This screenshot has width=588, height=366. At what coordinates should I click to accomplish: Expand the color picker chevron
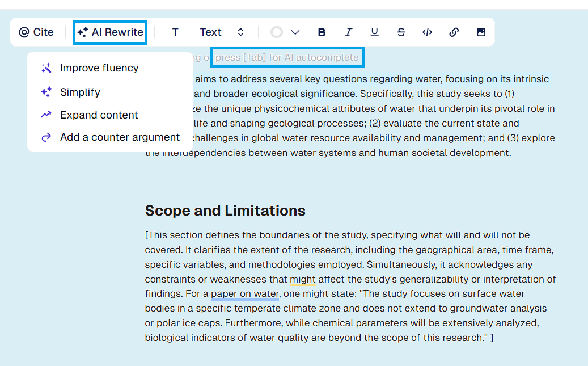(295, 32)
